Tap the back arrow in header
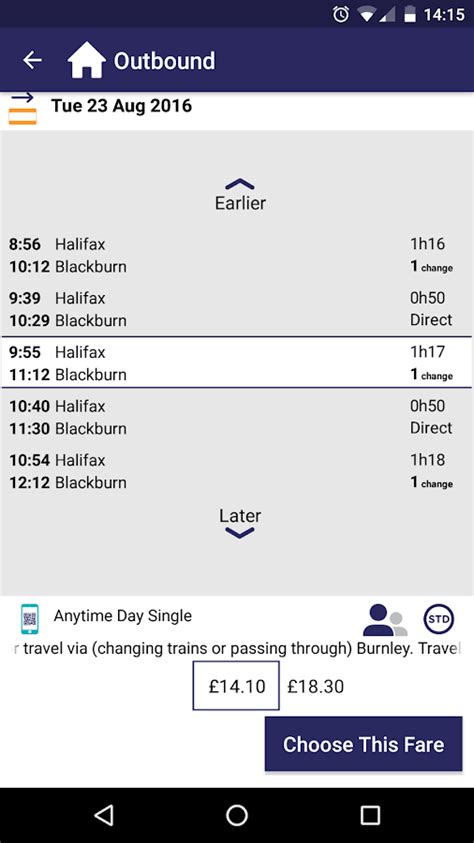Viewport: 474px width, 843px height. [32, 60]
